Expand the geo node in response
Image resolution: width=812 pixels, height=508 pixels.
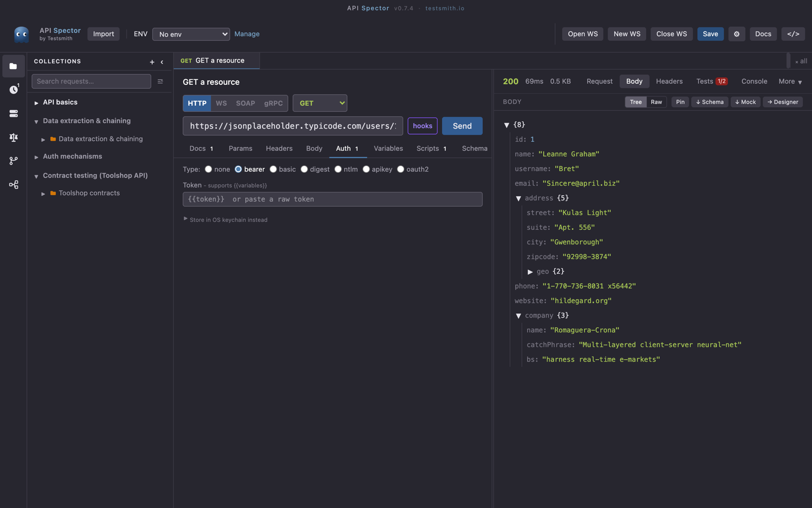click(x=530, y=272)
